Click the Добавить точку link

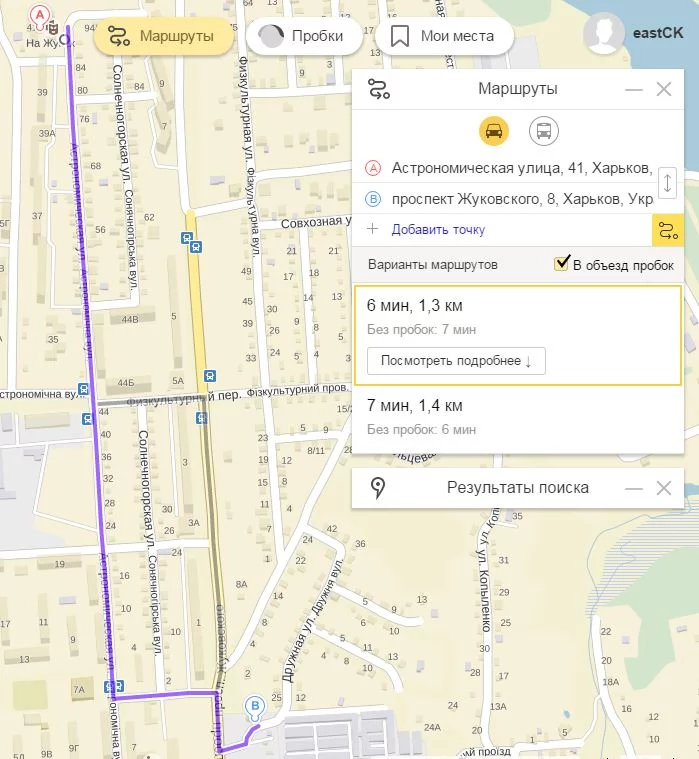tap(438, 229)
